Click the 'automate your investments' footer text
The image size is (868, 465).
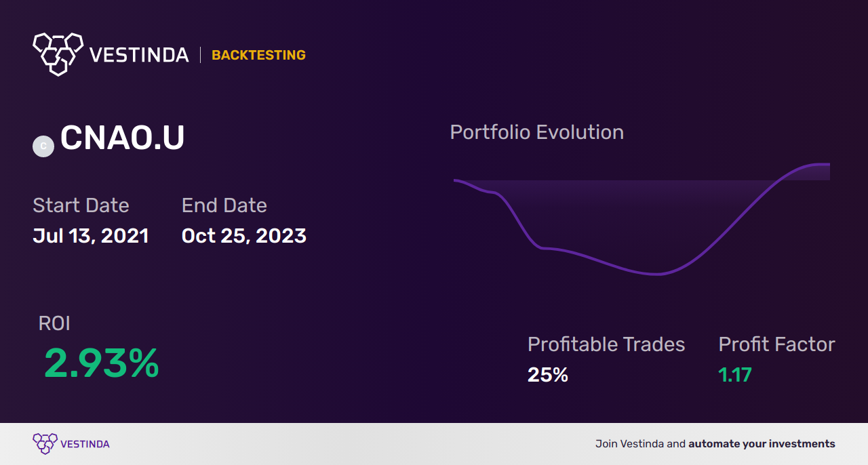[x=762, y=444]
